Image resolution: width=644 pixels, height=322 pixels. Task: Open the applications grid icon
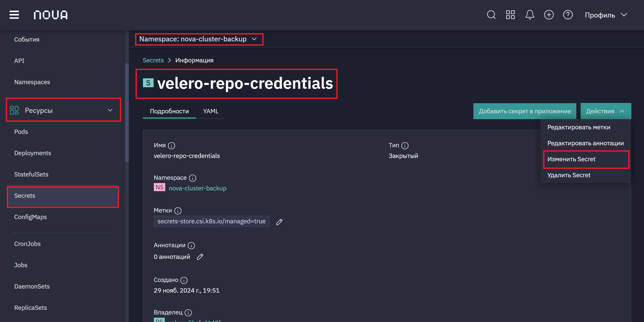[x=510, y=15]
